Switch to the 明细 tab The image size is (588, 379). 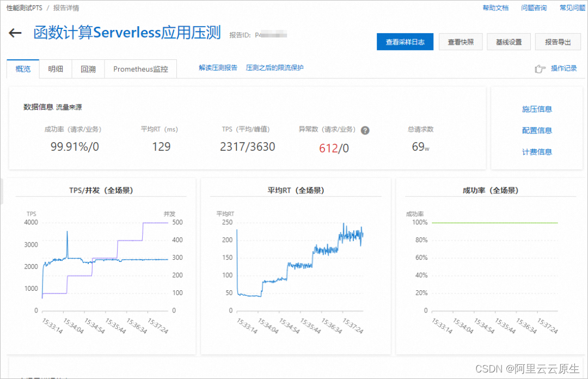pos(56,69)
